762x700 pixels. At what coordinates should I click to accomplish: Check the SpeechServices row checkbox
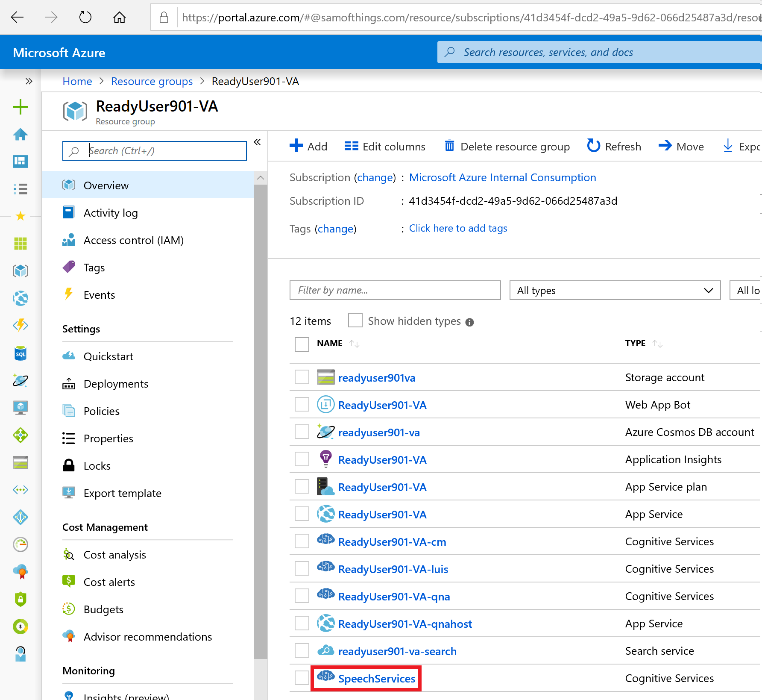coord(302,678)
